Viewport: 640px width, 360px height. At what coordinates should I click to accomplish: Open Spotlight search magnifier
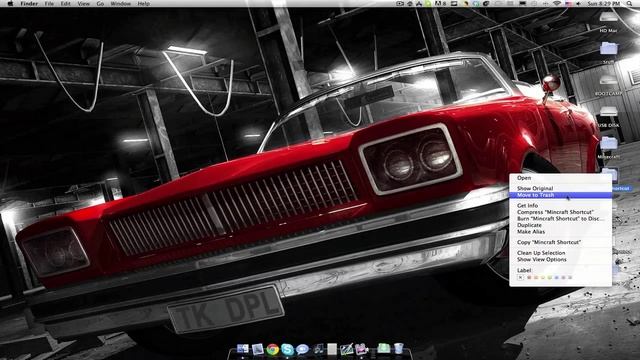(x=630, y=4)
